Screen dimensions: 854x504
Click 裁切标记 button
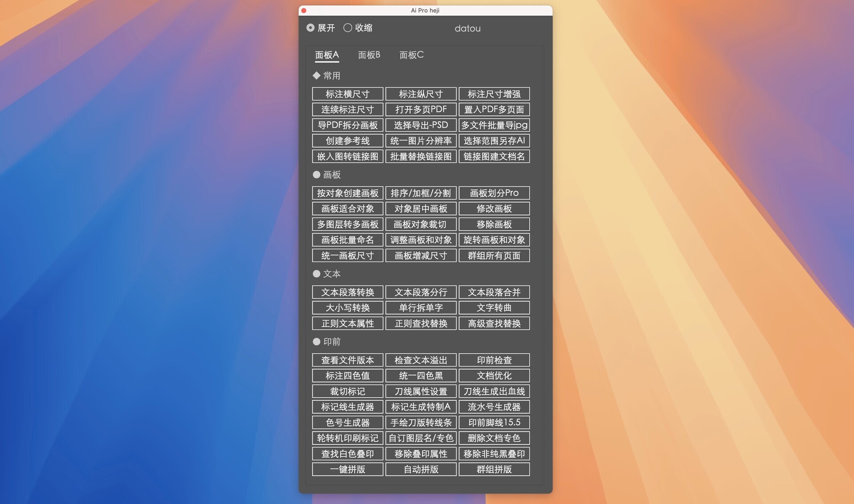[348, 391]
